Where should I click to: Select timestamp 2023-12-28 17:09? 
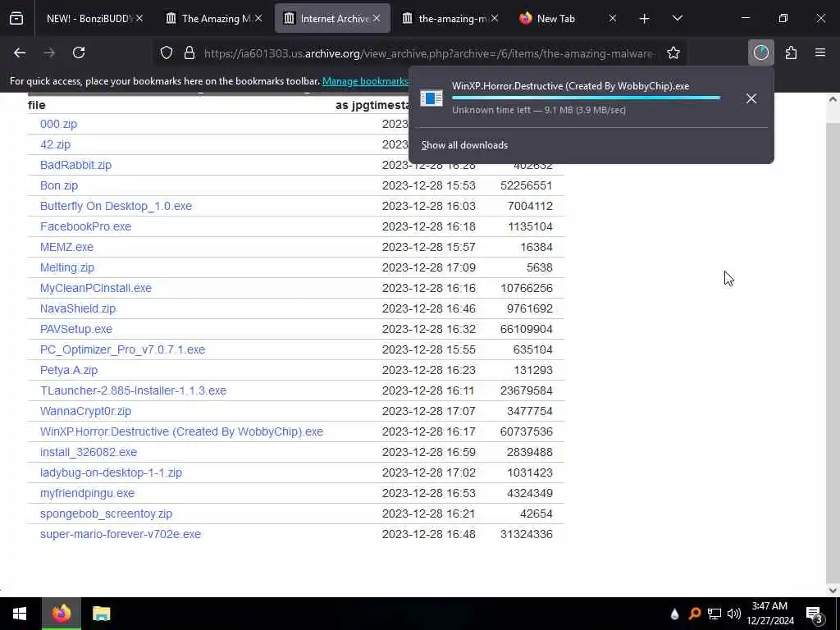coord(428,267)
